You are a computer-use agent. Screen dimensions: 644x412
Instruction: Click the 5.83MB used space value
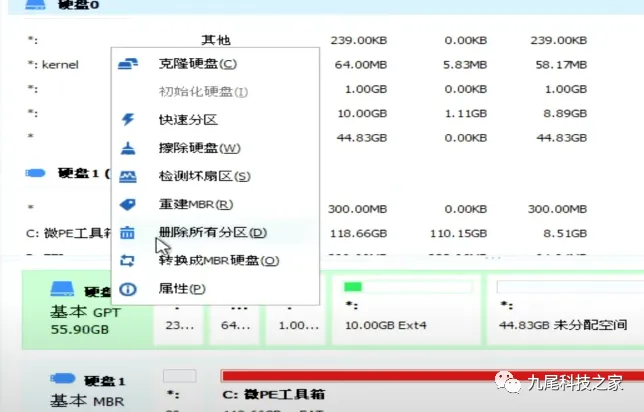[465, 64]
